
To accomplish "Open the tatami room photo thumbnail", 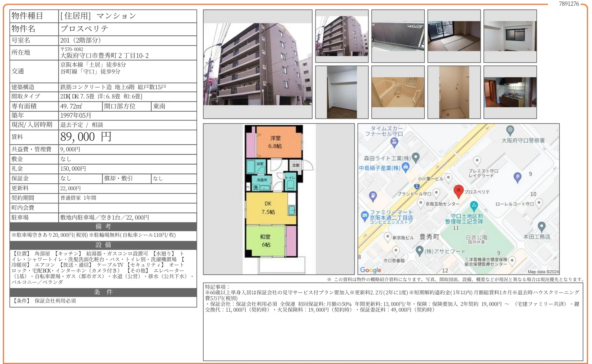I will point(454,36).
